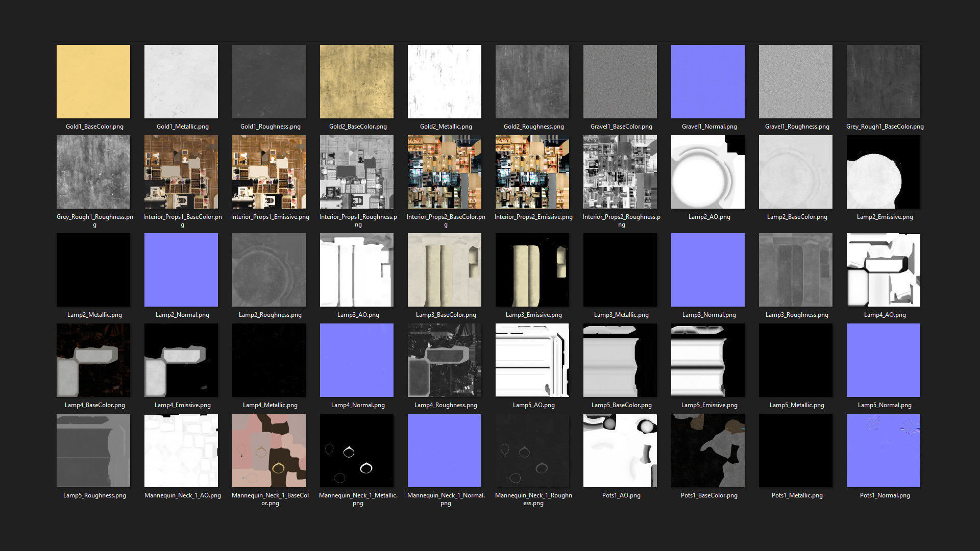980x551 pixels.
Task: Open the Lamp3_BaseColor.png texture
Action: tap(445, 270)
